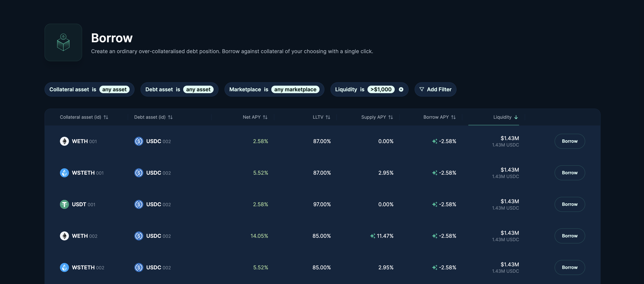Image resolution: width=644 pixels, height=284 pixels.
Task: Click USDC icon in the WETH 002 row
Action: click(x=139, y=236)
